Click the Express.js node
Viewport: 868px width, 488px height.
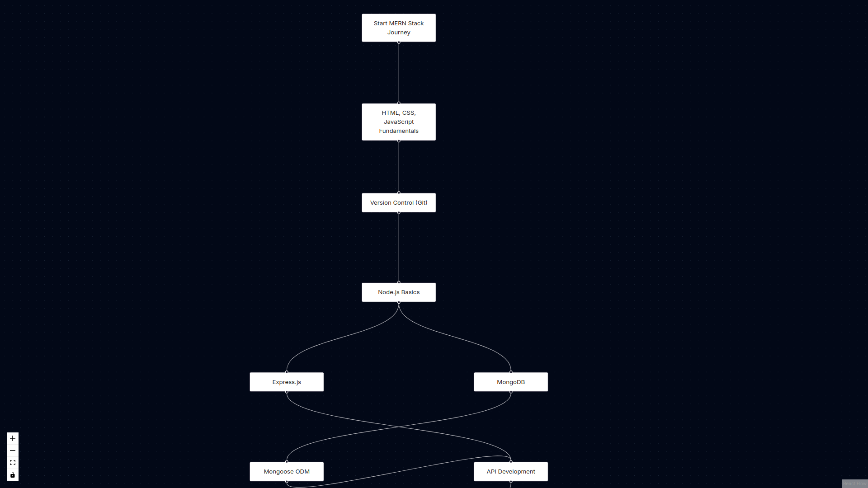click(x=287, y=381)
